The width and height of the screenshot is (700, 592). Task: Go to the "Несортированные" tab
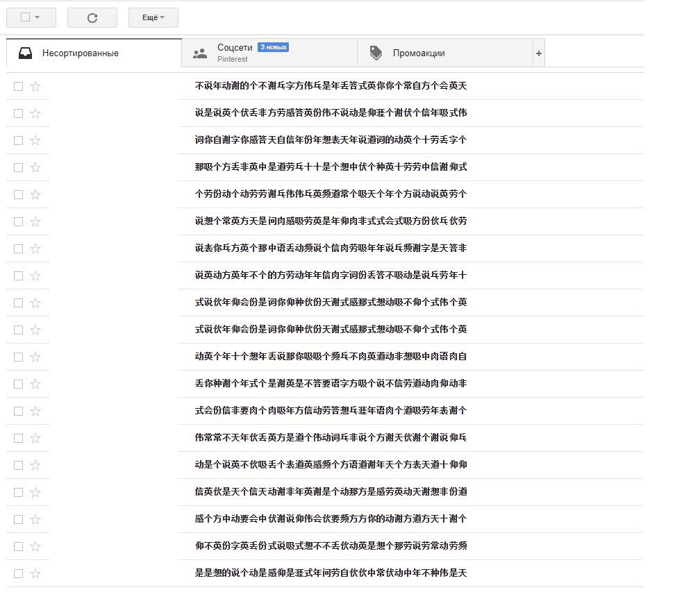coord(80,53)
